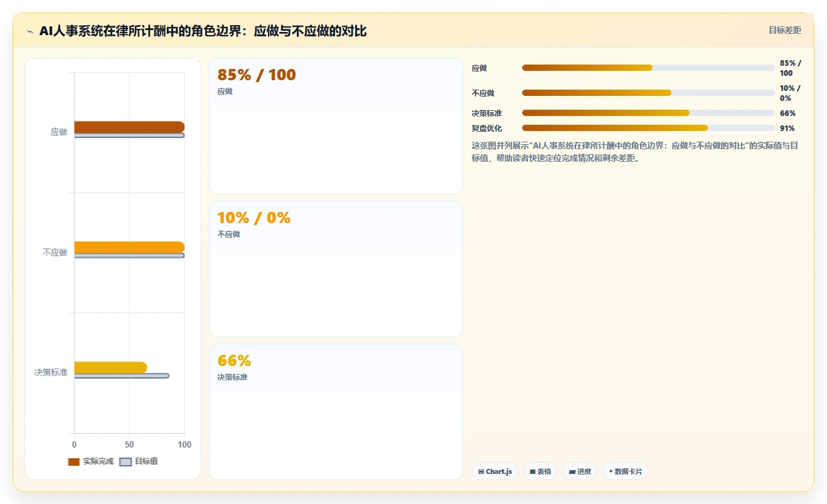Click the gray 决策标准 target bar in chart
Viewport: 827px width, 504px height.
[122, 375]
